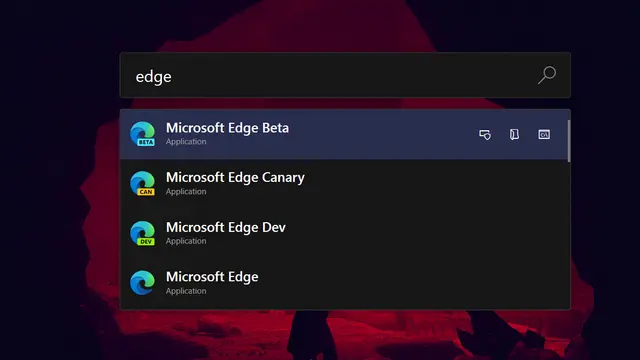This screenshot has height=360, width=640.
Task: Select the Microsoft Edge Canary result
Action: pos(345,184)
